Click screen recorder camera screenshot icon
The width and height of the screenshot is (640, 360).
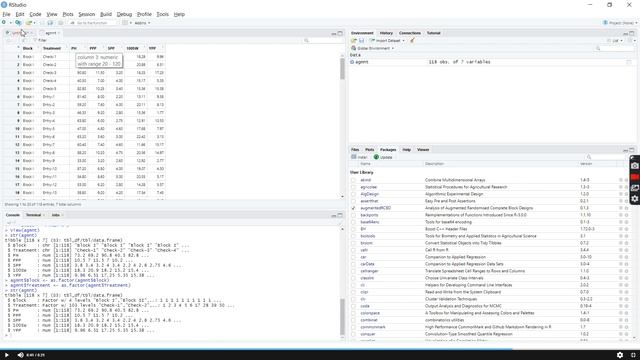pyautogui.click(x=635, y=166)
